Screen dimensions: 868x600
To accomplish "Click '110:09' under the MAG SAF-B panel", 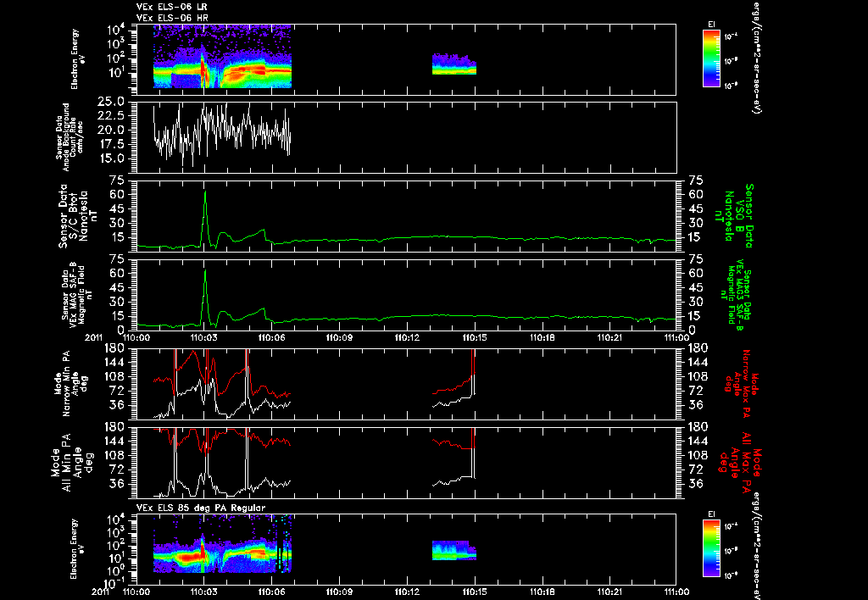I will 339,337.
